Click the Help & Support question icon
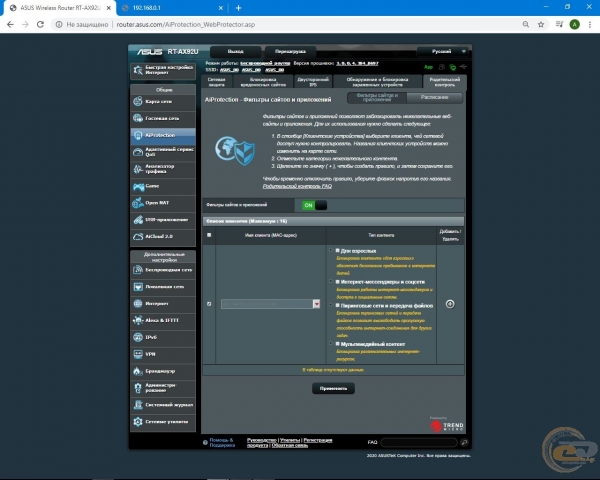600x480 pixels. point(205,442)
